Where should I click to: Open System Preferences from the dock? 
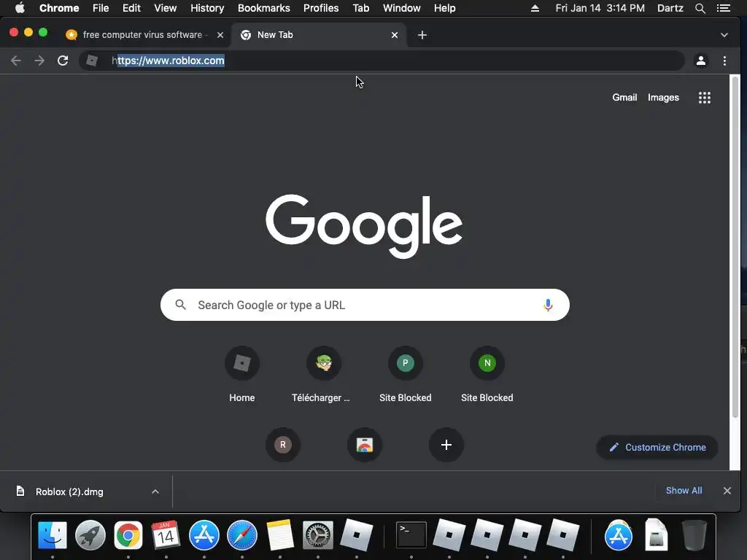click(318, 535)
